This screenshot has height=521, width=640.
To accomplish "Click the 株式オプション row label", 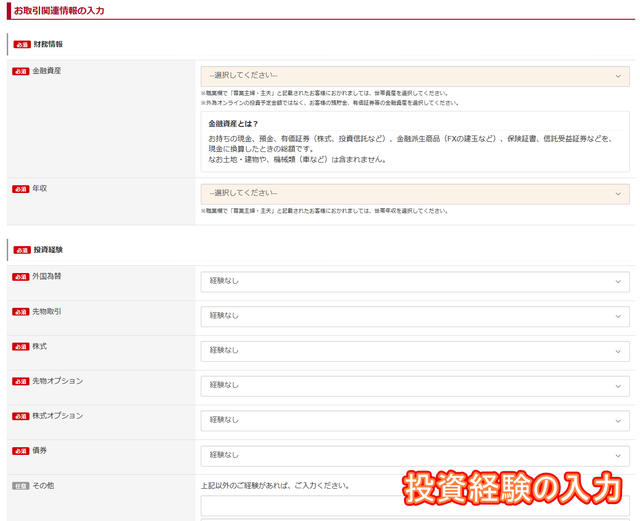I will point(58,416).
